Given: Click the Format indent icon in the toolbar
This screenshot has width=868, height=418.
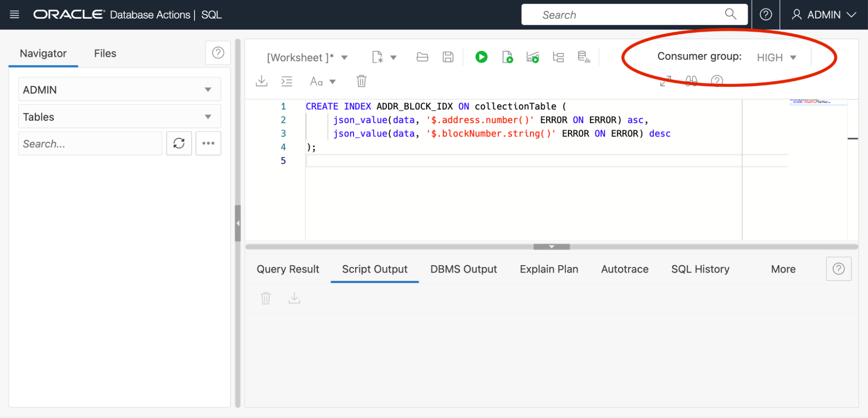Looking at the screenshot, I should click(x=287, y=81).
